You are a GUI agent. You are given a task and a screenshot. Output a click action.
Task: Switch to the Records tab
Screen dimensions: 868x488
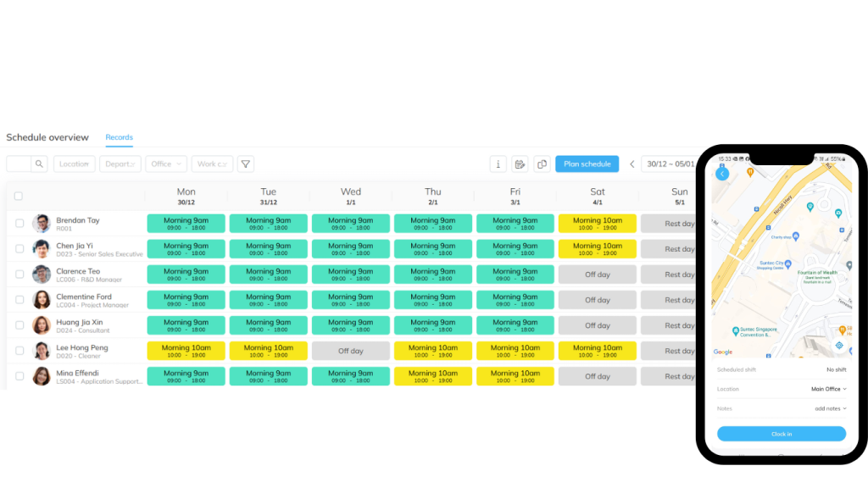(x=119, y=137)
